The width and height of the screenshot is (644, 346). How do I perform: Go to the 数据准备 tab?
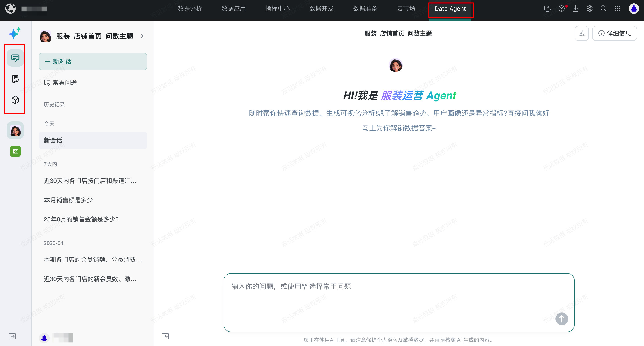coord(365,9)
